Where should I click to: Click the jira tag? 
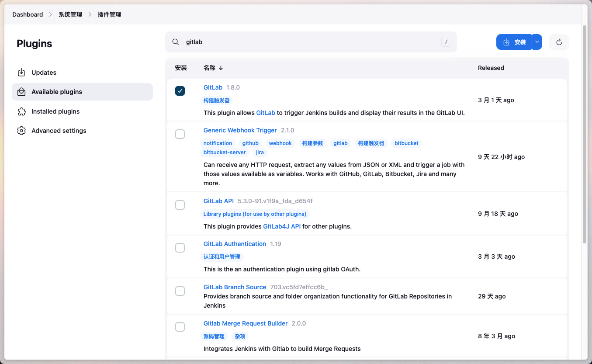260,153
